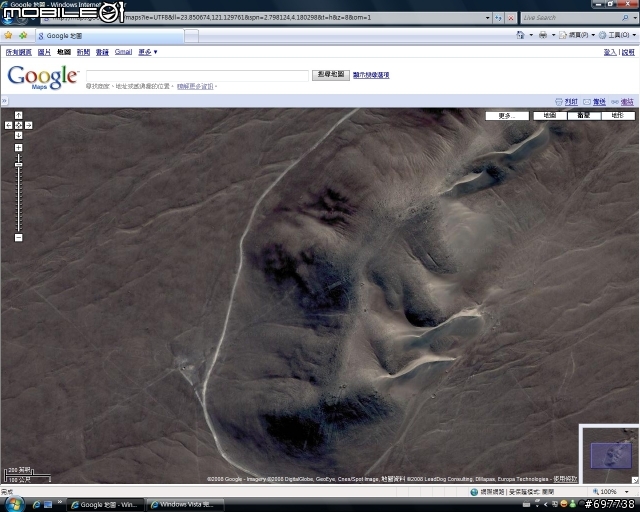
Task: Click the Google Maps search input field
Action: (197, 75)
